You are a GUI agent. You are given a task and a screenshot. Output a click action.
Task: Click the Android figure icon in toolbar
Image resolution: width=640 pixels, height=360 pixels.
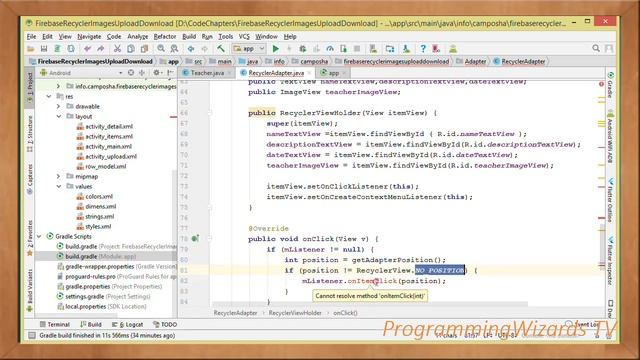(x=453, y=49)
